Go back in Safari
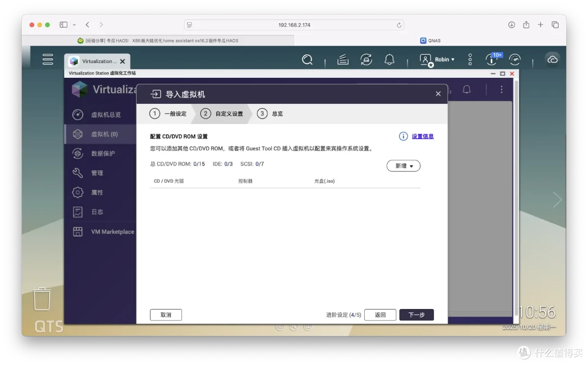 87,24
